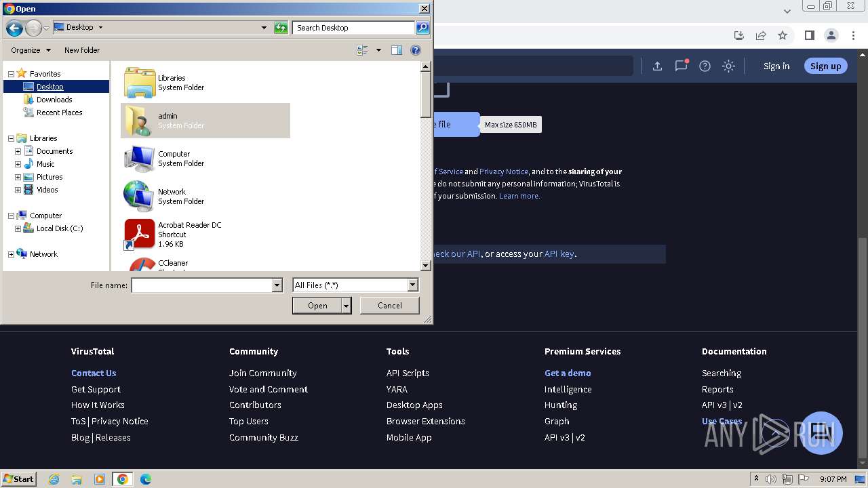Screen dimensions: 868x488
Task: Click the volume icon in system tray
Action: pos(771,479)
